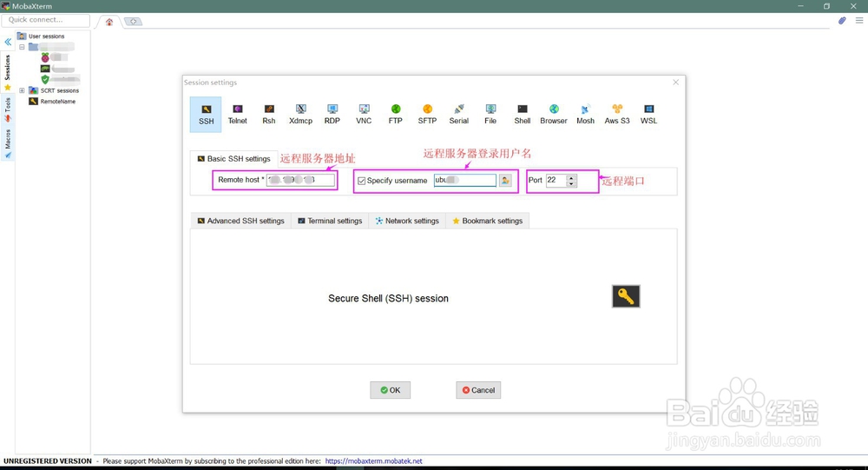The width and height of the screenshot is (868, 470).
Task: Select the raspberry icon session entry
Action: click(x=54, y=57)
